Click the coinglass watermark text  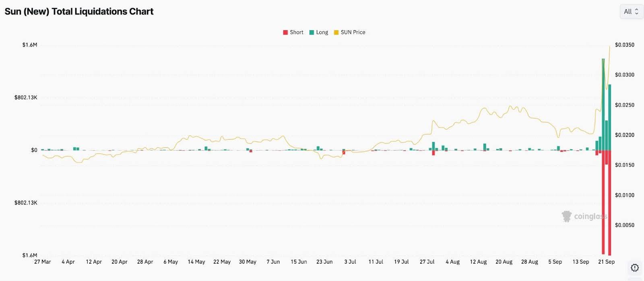pyautogui.click(x=590, y=216)
